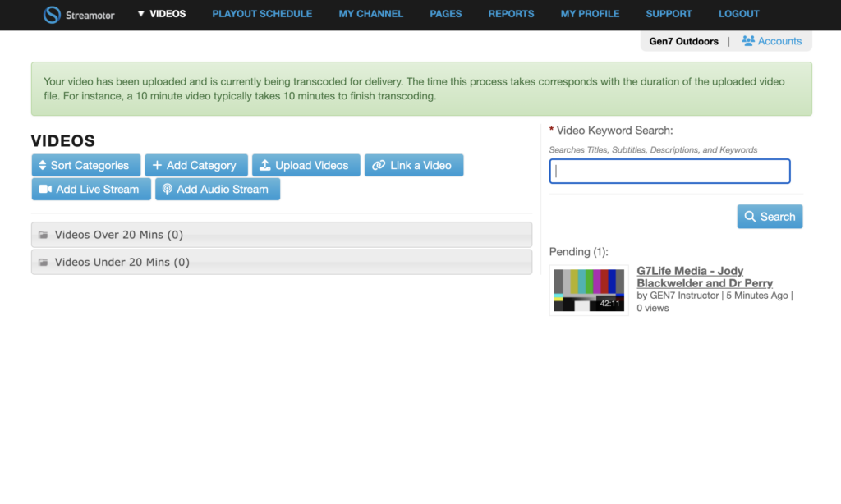Open Playout Schedule menu item

[x=262, y=14]
